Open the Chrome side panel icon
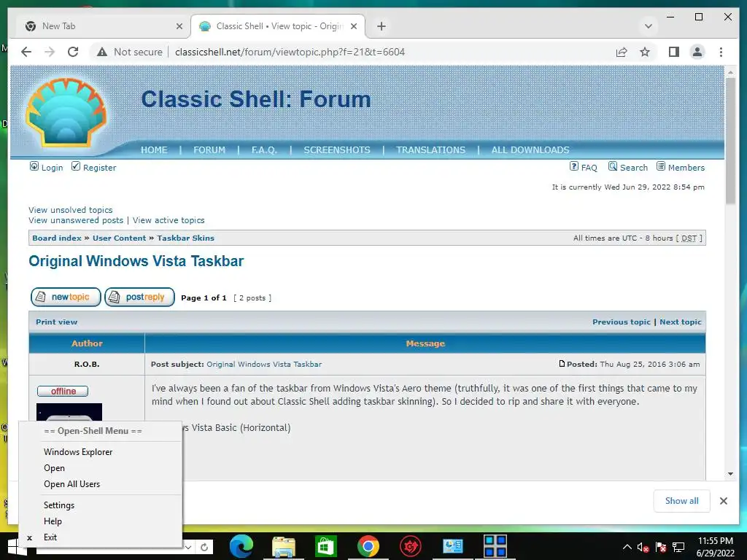This screenshot has width=747, height=560. [673, 52]
